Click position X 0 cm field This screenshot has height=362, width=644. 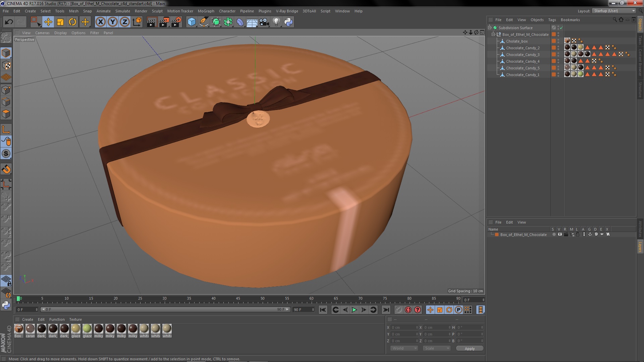405,327
